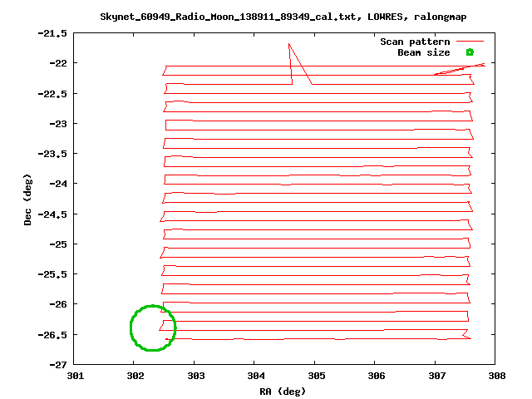The height and width of the screenshot is (399, 532).
Task: Click the y-axis tick label -24.5
Action: pyautogui.click(x=53, y=214)
